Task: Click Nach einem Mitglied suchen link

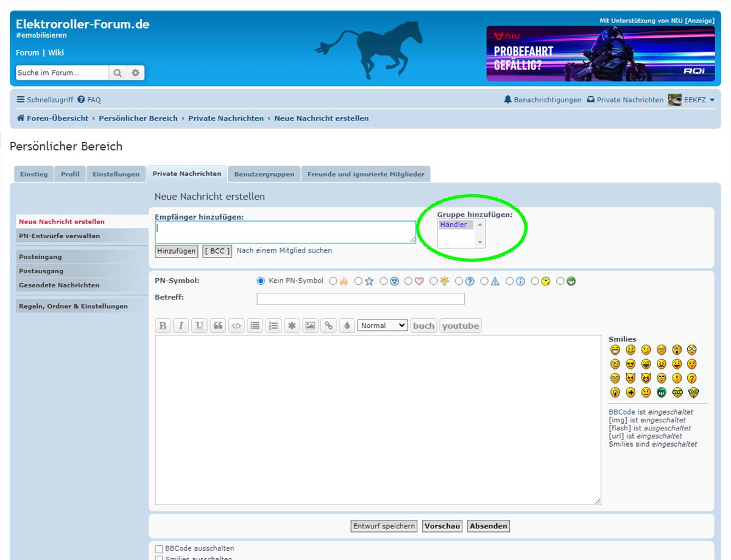Action: pyautogui.click(x=284, y=250)
